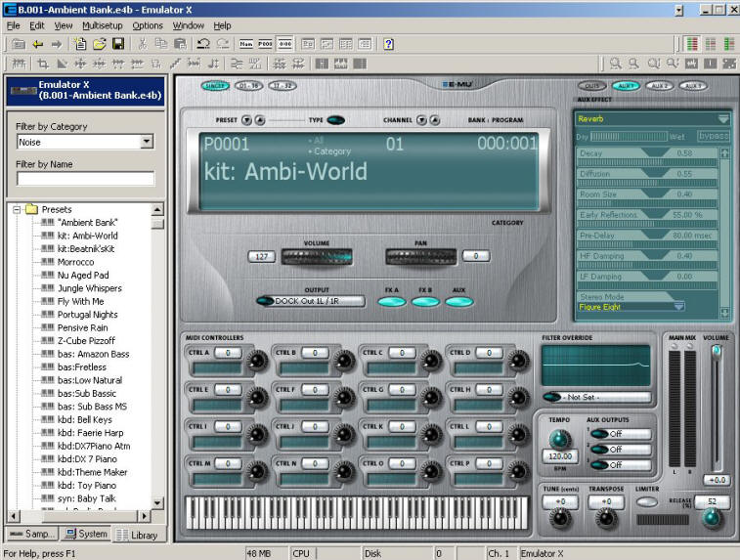Click the New Bank document icon
Image resolution: width=740 pixels, height=560 pixels.
(x=80, y=44)
